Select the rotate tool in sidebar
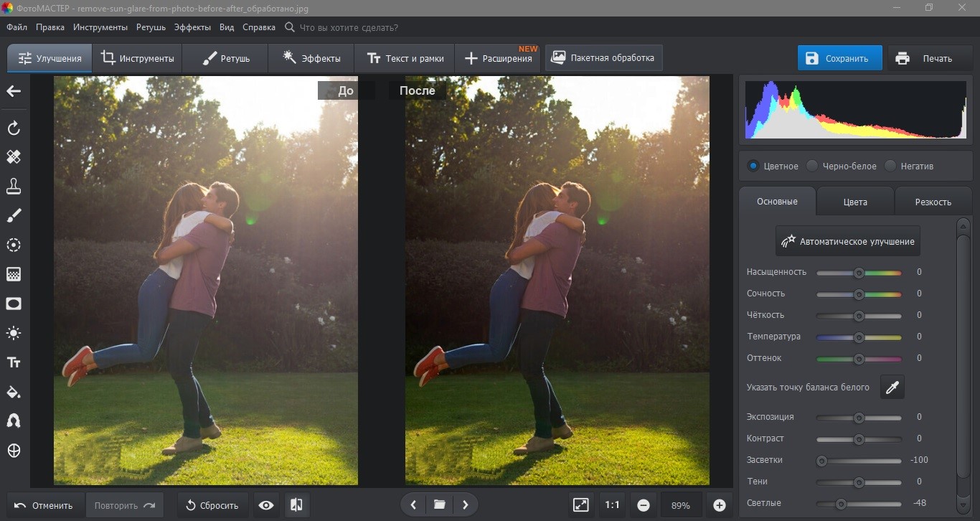This screenshot has width=980, height=521. (x=14, y=128)
